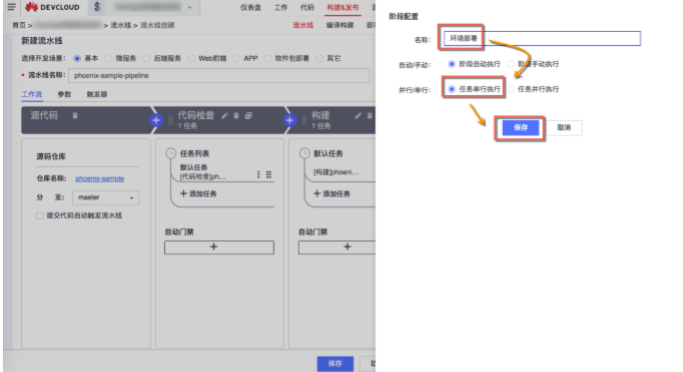Open the 工作 top navigation item
The height and width of the screenshot is (372, 683).
coord(281,7)
